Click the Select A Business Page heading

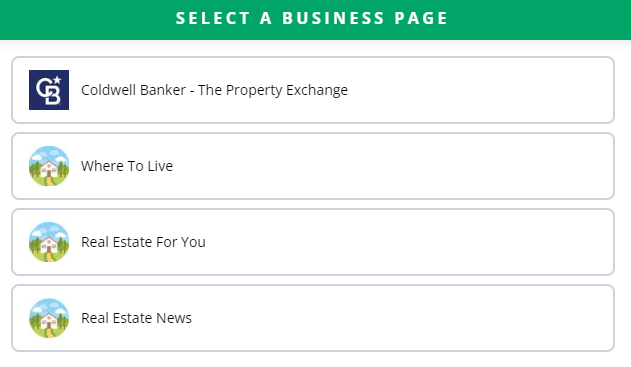(312, 18)
